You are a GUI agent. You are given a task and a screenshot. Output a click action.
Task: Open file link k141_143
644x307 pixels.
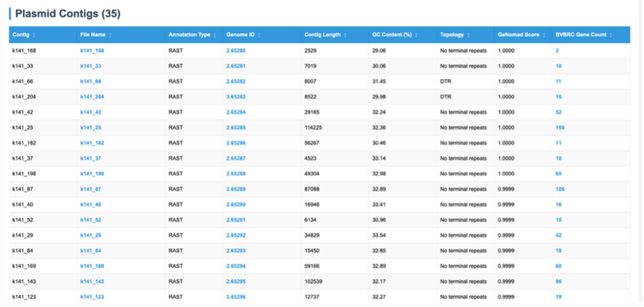pos(92,281)
